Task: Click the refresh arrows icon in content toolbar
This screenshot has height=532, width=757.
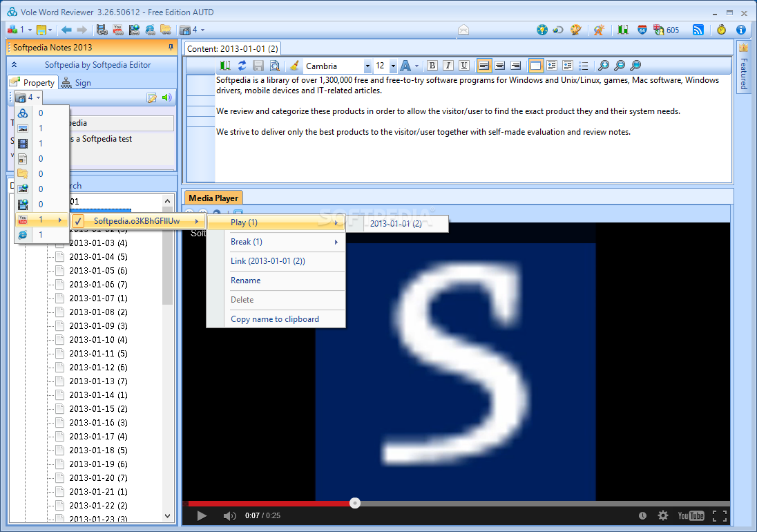Action: 242,66
